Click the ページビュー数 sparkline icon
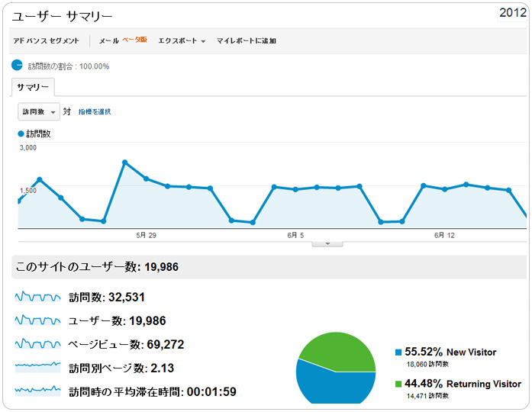This screenshot has width=532, height=412. coord(37,344)
